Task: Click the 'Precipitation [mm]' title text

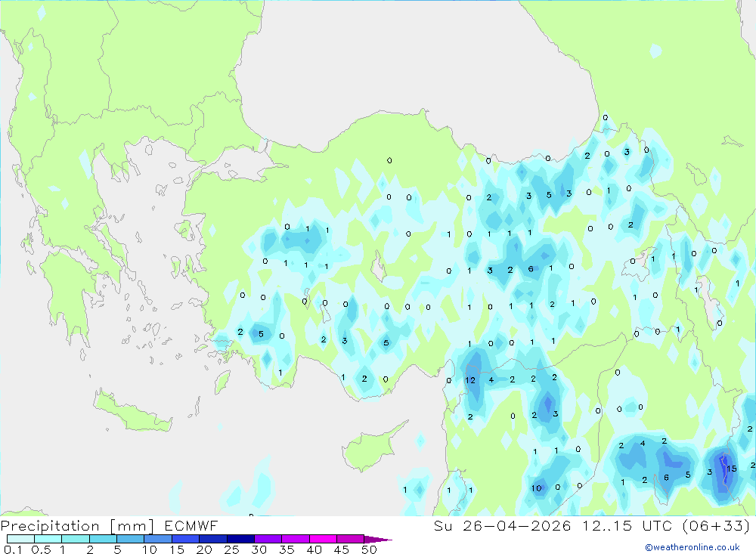Action: [x=78, y=525]
